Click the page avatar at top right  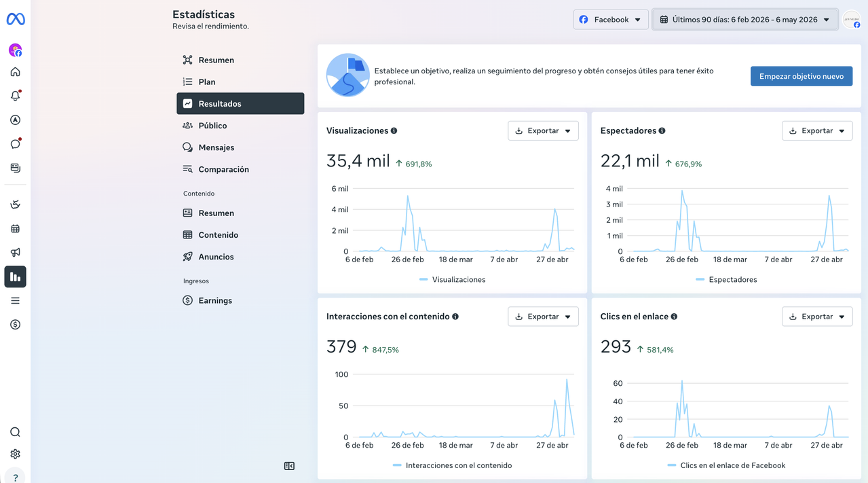(x=852, y=20)
